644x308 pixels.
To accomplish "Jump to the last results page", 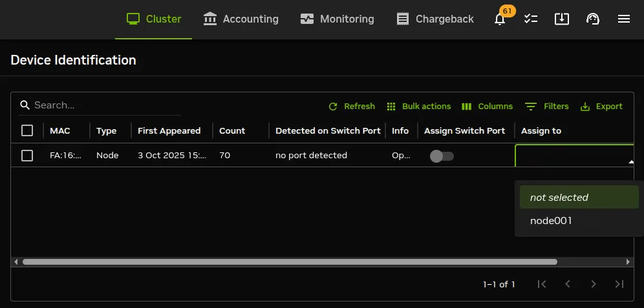I will 619,284.
